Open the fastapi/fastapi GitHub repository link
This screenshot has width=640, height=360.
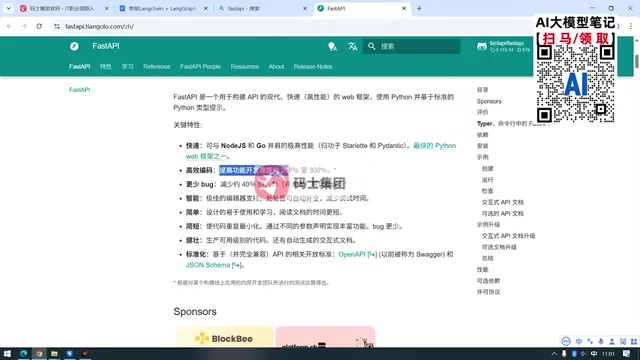point(504,47)
